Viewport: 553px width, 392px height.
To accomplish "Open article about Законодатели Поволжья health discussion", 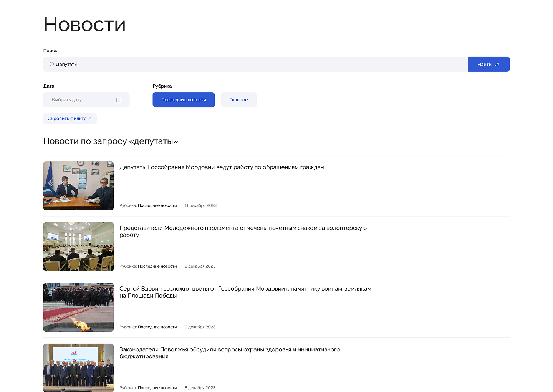I will [230, 353].
